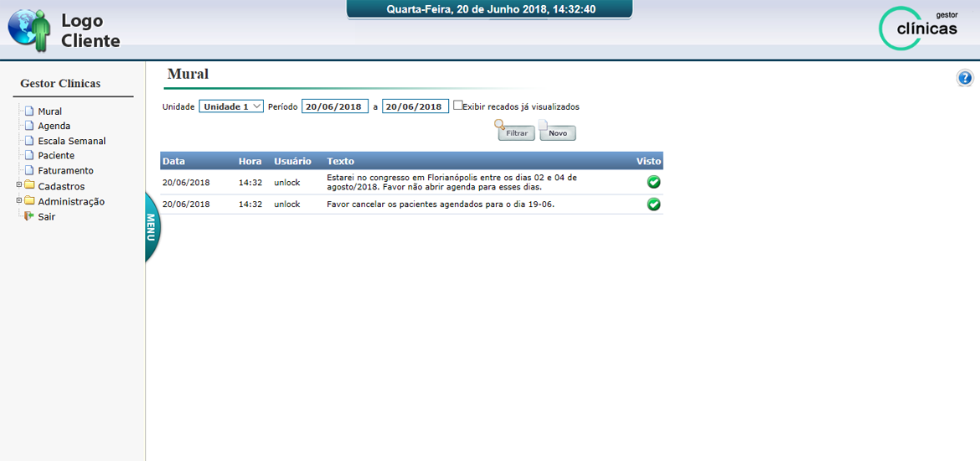Click the Gestor Clínicas sidebar heading
980x461 pixels.
[60, 83]
